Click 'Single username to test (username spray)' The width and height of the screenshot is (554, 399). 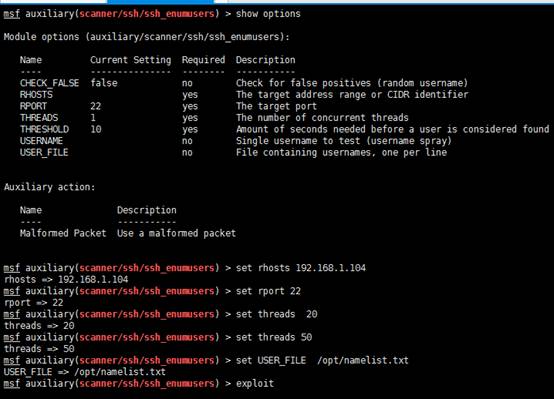click(344, 141)
